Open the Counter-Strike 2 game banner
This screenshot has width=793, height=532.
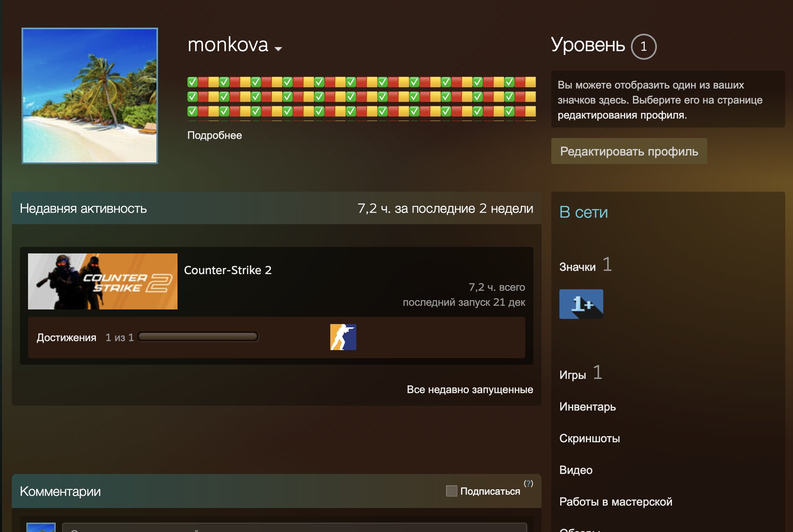[103, 281]
